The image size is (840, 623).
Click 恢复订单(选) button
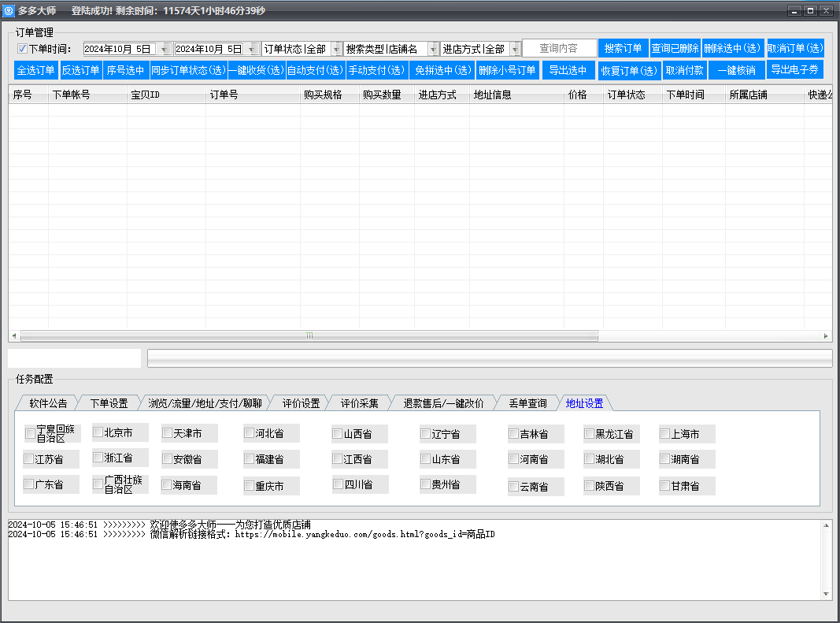[629, 70]
